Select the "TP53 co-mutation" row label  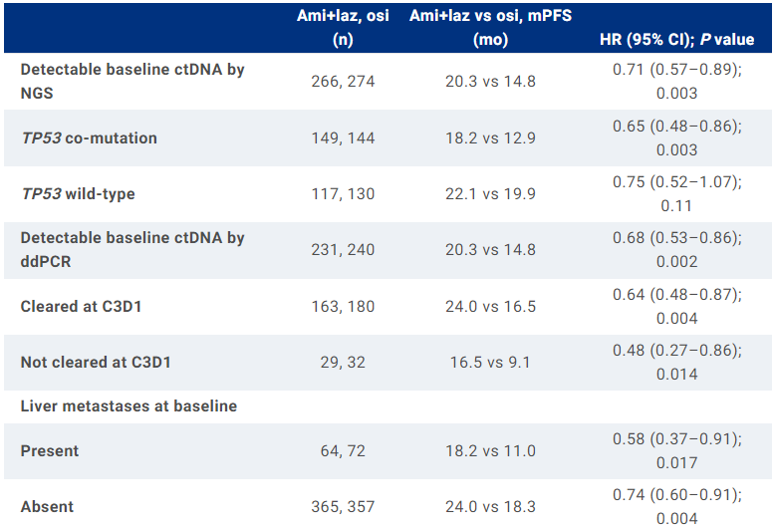89,138
